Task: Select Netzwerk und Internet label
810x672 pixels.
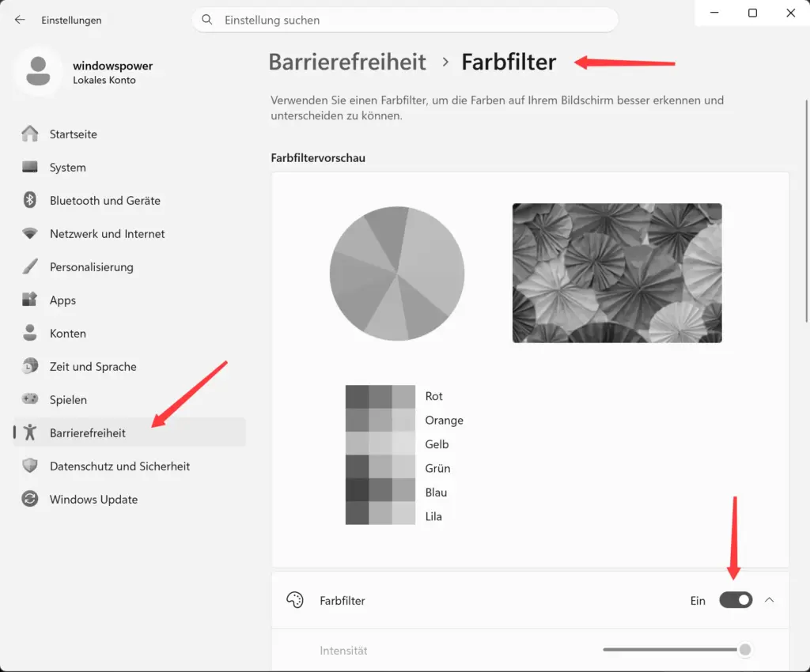Action: tap(107, 234)
